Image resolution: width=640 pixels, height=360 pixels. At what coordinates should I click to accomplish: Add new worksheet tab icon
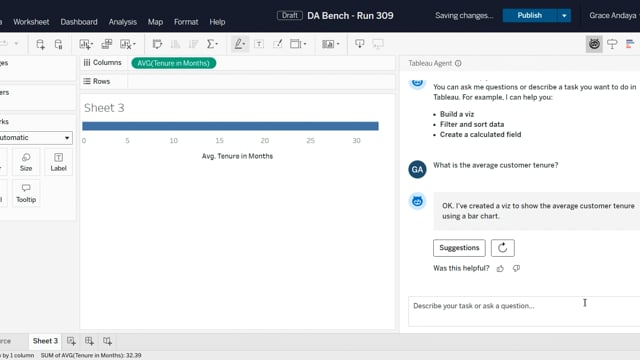click(71, 341)
